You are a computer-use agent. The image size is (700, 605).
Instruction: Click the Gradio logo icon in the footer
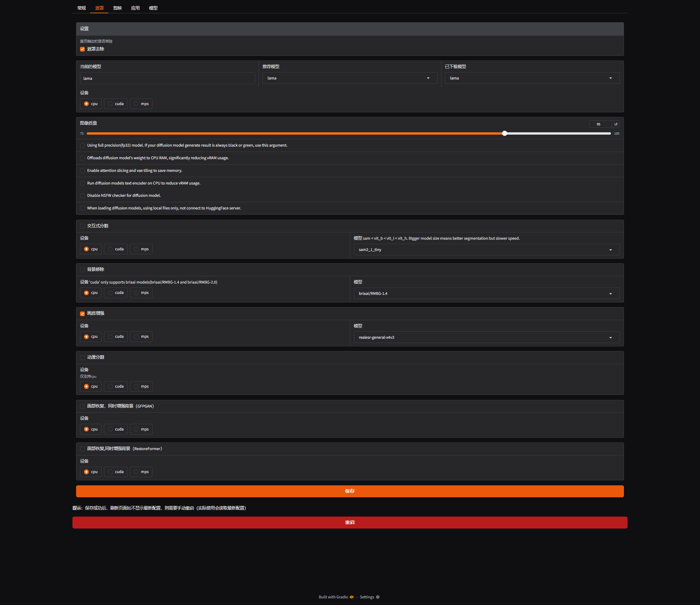(352, 597)
